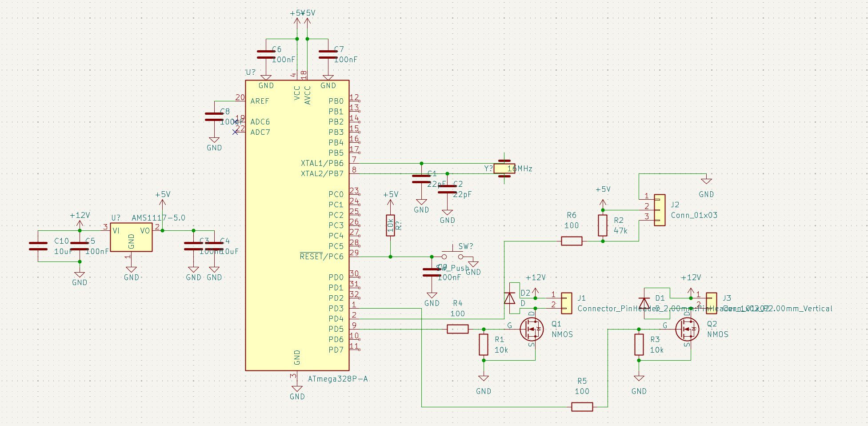
Task: Select the R1 10k pulldown resistor
Action: [x=484, y=345]
